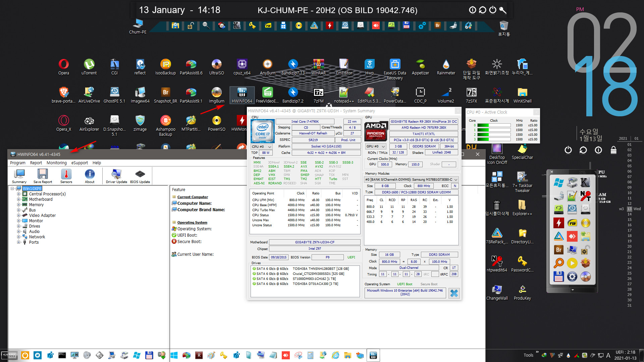
Task: Expand the Motherboard tree node
Action: click(x=19, y=199)
